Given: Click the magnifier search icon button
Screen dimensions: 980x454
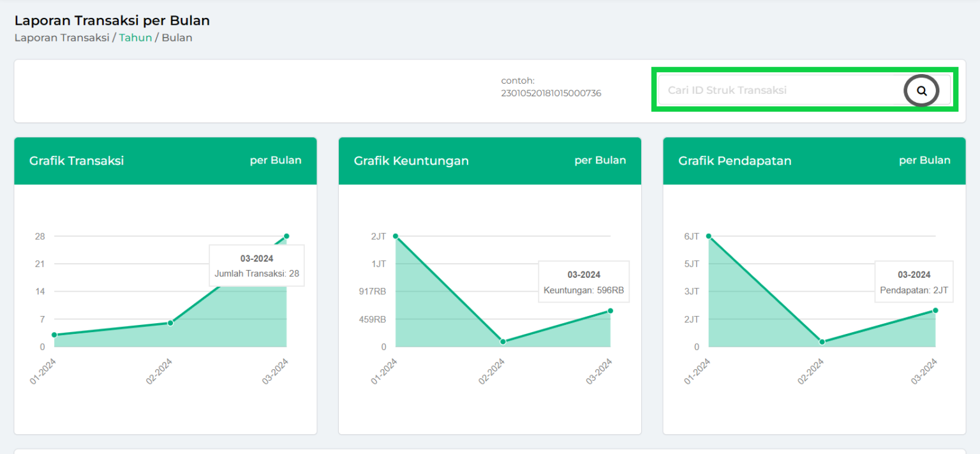Looking at the screenshot, I should [921, 91].
